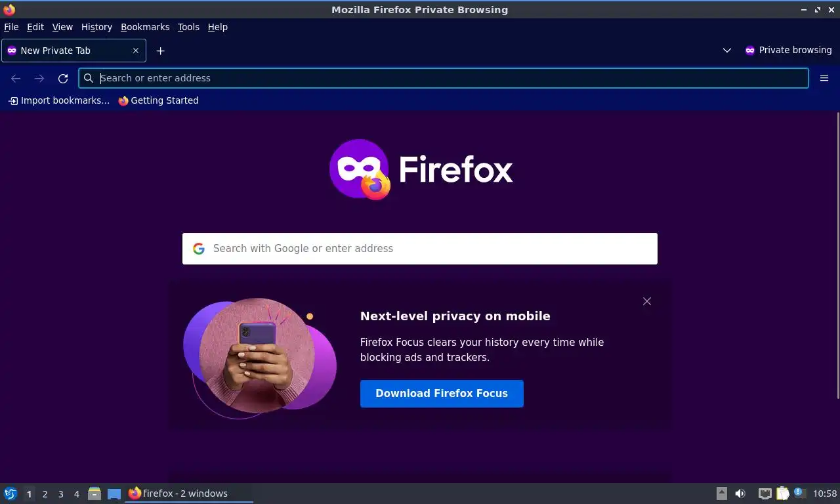Screen dimensions: 840x504
Task: Open the View menu
Action: coord(62,27)
